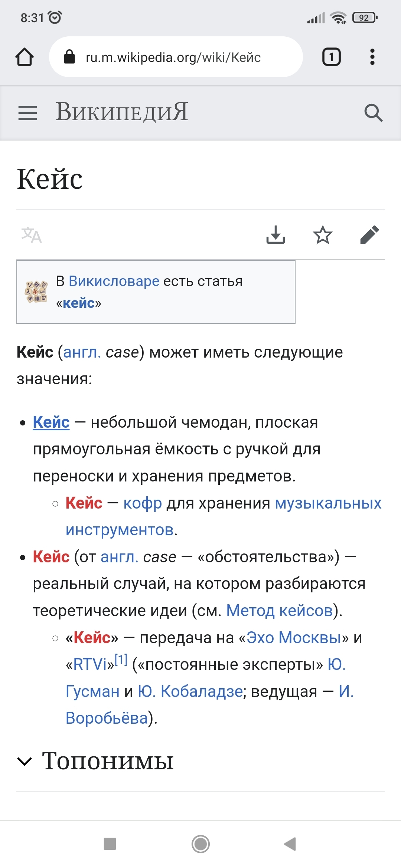Screen dimensions: 401x868
Task: Open the кофр link
Action: [x=143, y=503]
